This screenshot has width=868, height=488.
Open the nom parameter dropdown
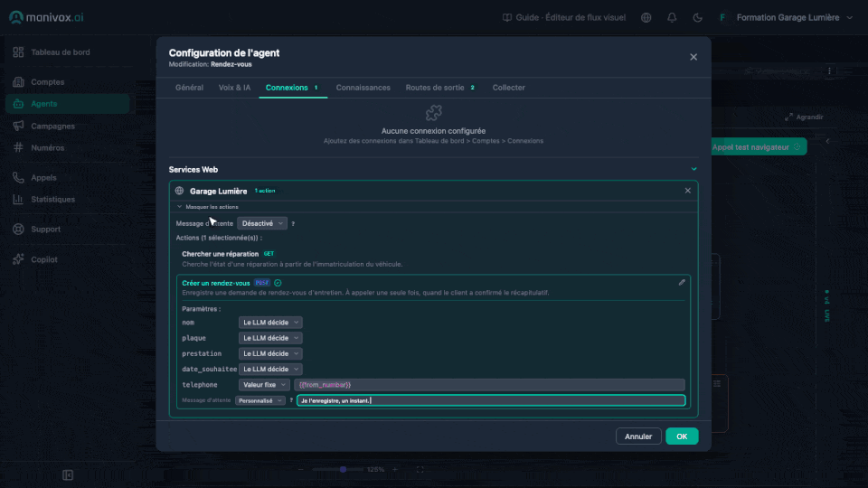[x=270, y=323]
